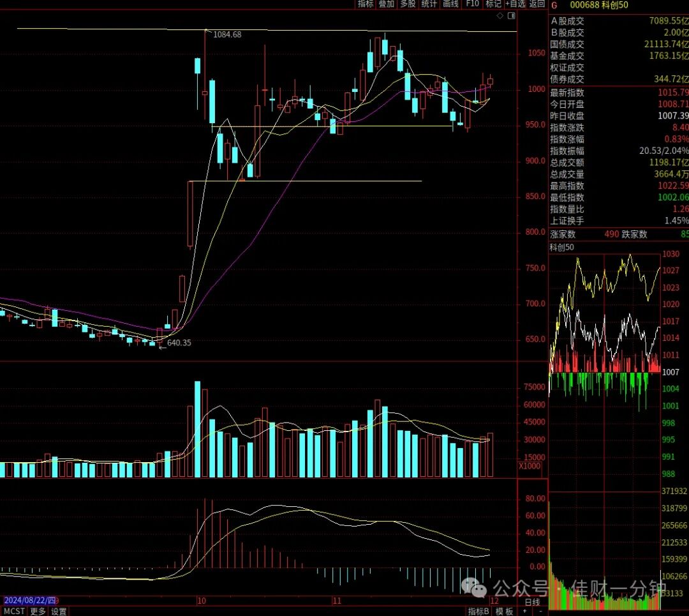Click the 指数量比 row label
Screen dimensions: 689x616
pos(567,209)
